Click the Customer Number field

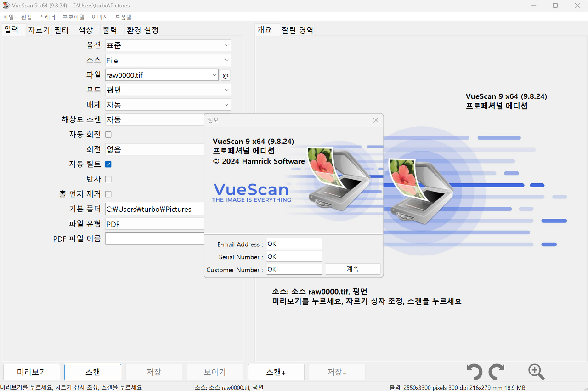(x=294, y=269)
